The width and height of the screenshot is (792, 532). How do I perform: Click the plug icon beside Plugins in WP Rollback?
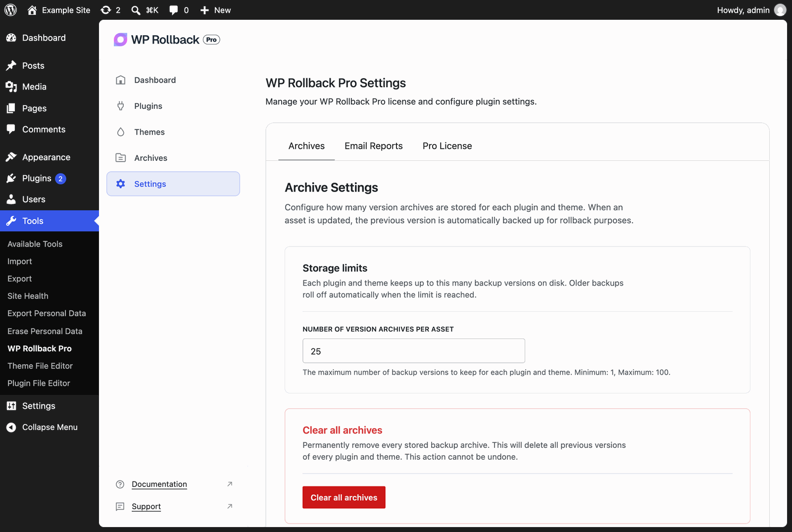click(x=120, y=106)
